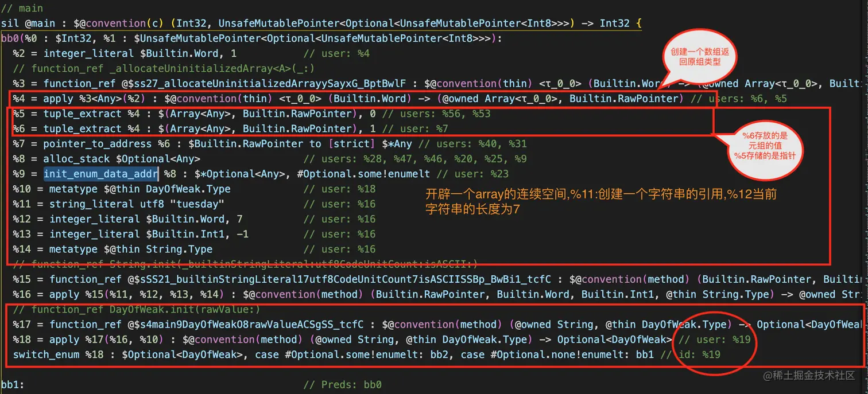Click the "// function_ref DayOfWeak.init(rawValue:)" comment
868x394 pixels.
coord(137,309)
